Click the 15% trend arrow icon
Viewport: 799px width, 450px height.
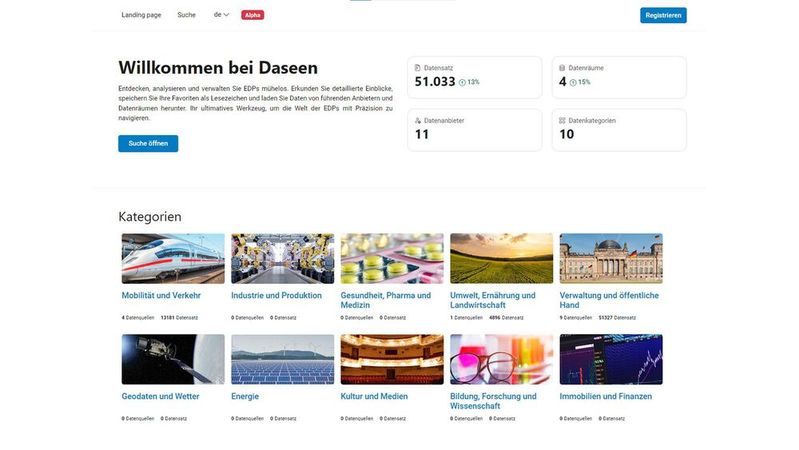573,83
